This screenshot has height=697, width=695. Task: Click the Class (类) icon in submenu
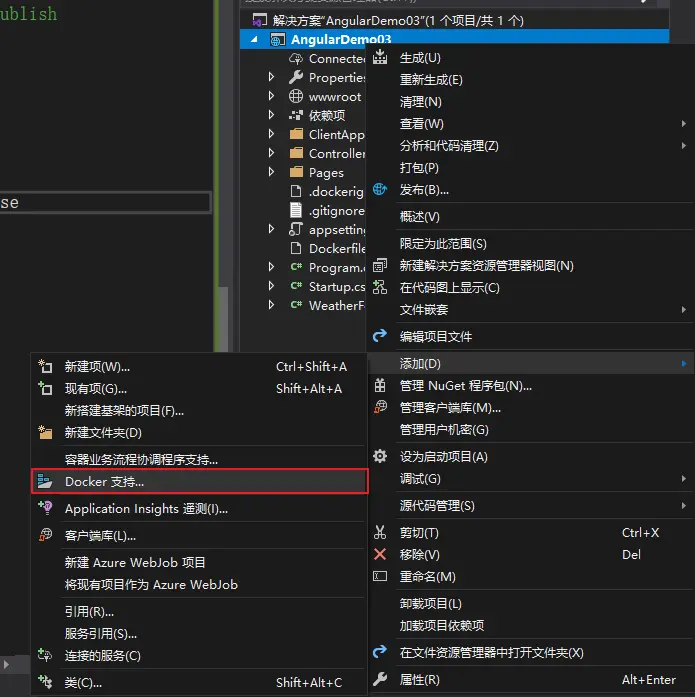click(45, 681)
